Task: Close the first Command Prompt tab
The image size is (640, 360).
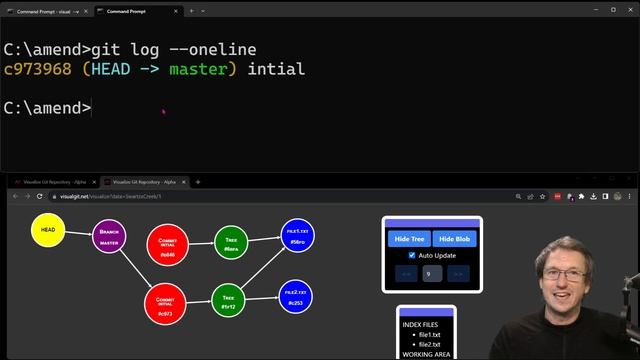Action: pyautogui.click(x=86, y=11)
